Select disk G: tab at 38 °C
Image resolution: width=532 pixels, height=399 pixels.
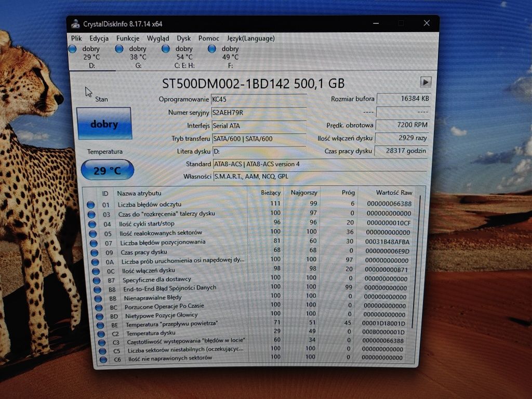137,57
